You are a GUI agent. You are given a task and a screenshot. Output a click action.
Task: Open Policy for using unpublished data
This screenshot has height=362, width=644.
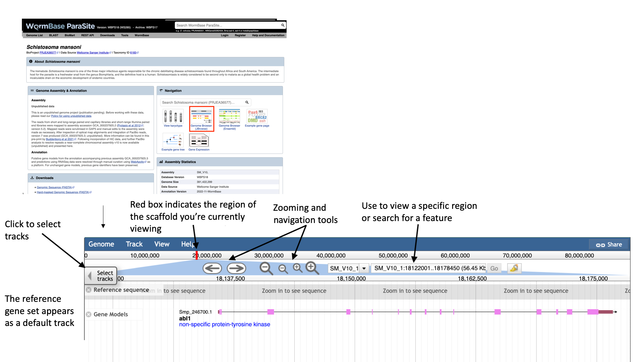pos(71,116)
